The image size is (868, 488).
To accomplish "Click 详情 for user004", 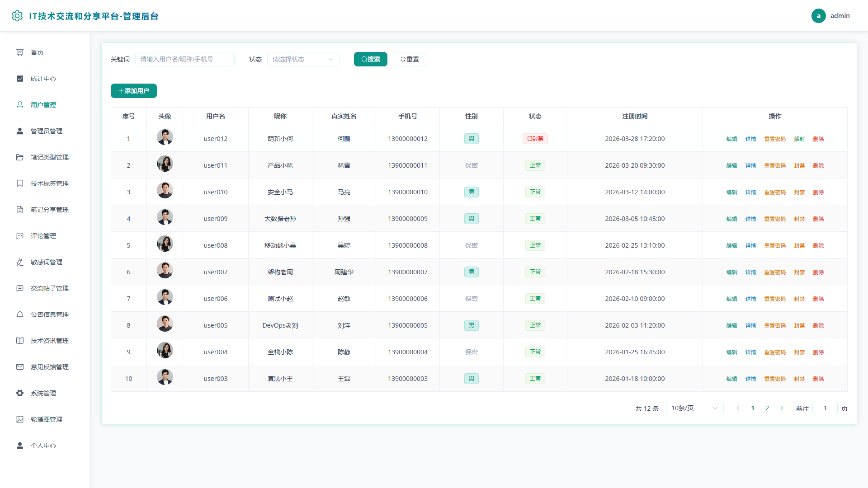I will [750, 352].
